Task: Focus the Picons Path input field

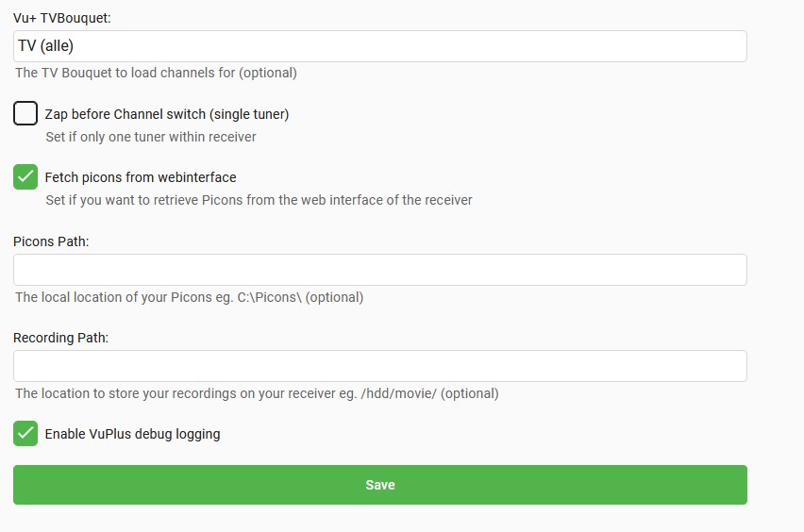Action: click(x=379, y=270)
